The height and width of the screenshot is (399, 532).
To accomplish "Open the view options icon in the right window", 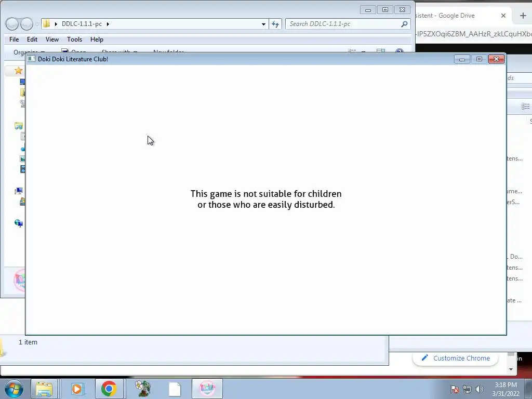I will (x=526, y=107).
